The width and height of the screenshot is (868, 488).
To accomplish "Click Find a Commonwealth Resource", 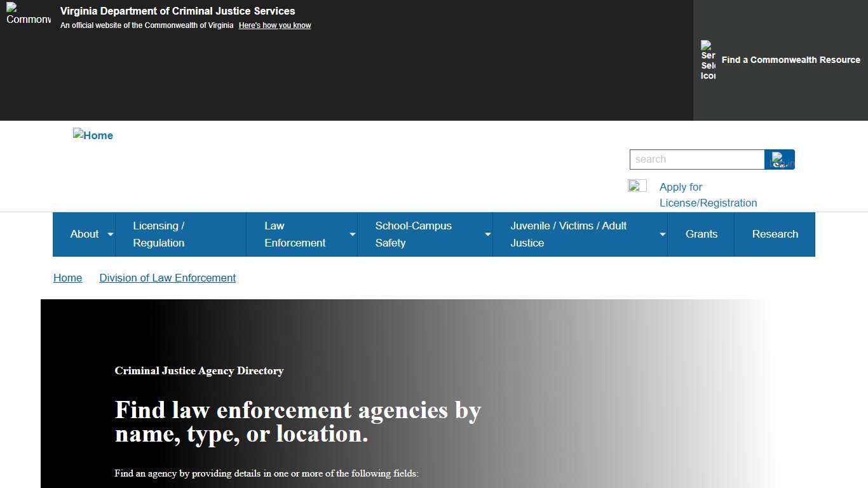I will pyautogui.click(x=790, y=60).
